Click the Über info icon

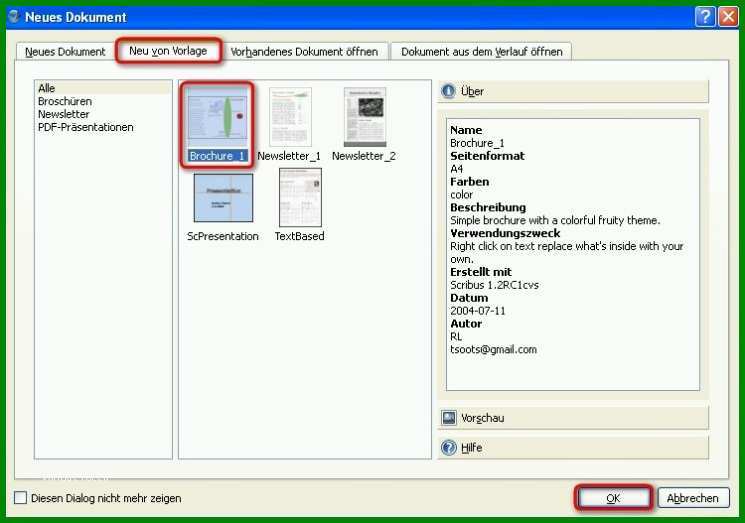point(448,91)
